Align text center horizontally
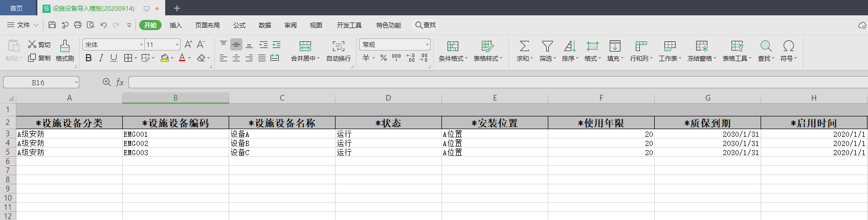The width and height of the screenshot is (868, 220). 236,58
